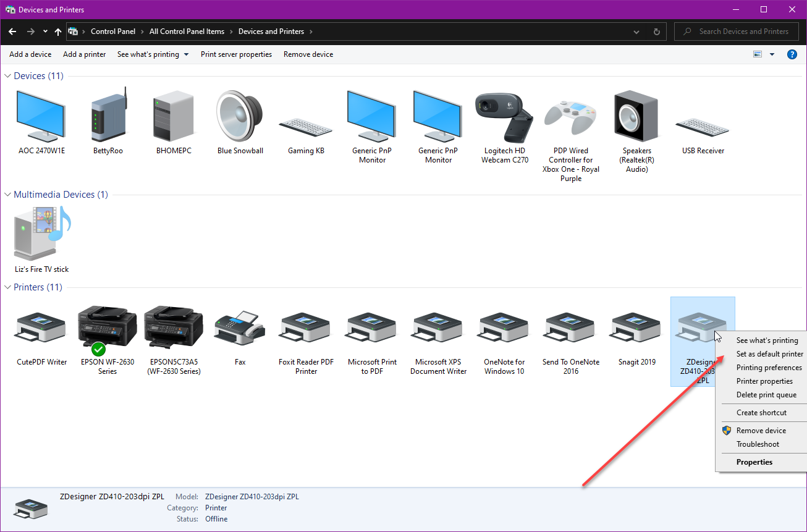Choose See what's printing in context menu

click(767, 340)
